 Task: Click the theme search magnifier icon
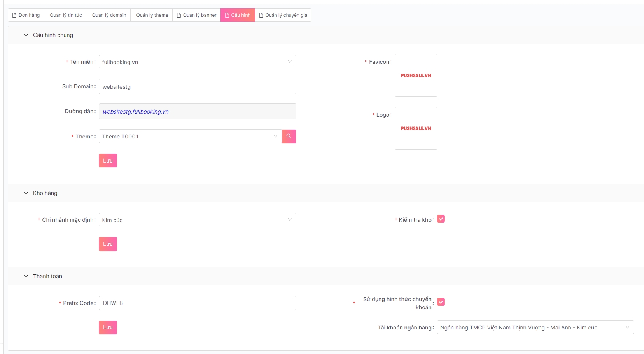pyautogui.click(x=289, y=136)
